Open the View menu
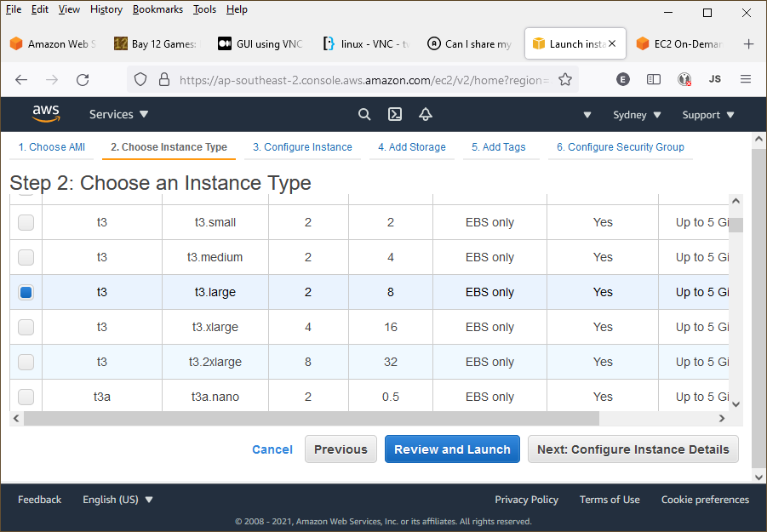This screenshot has height=532, width=767. tap(69, 9)
